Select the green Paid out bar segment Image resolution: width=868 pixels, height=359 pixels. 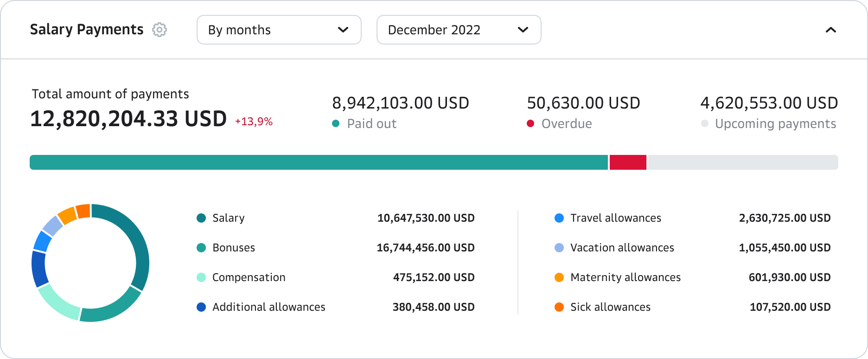(x=319, y=162)
